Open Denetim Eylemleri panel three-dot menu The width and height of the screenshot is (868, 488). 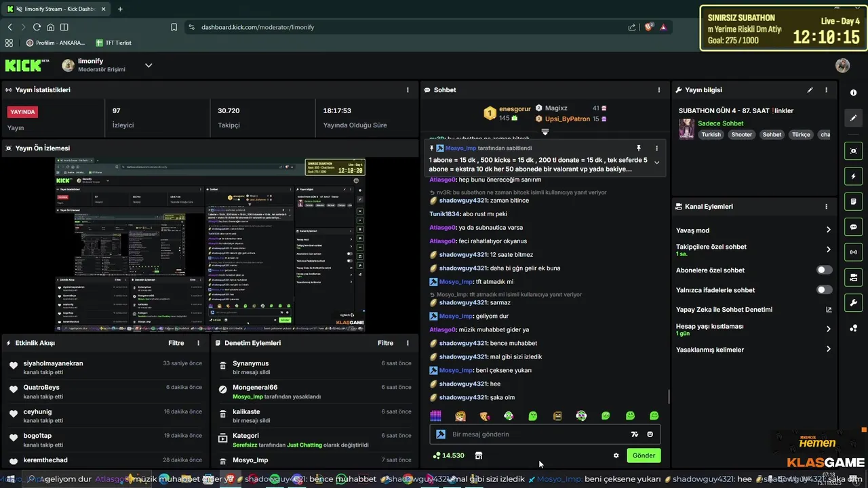[x=408, y=343]
